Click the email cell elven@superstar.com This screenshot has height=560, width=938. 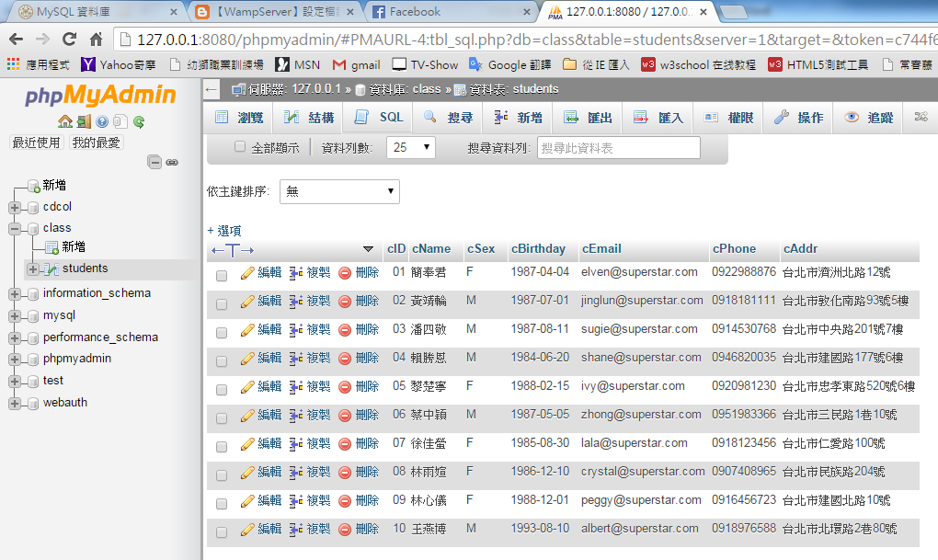(x=639, y=272)
